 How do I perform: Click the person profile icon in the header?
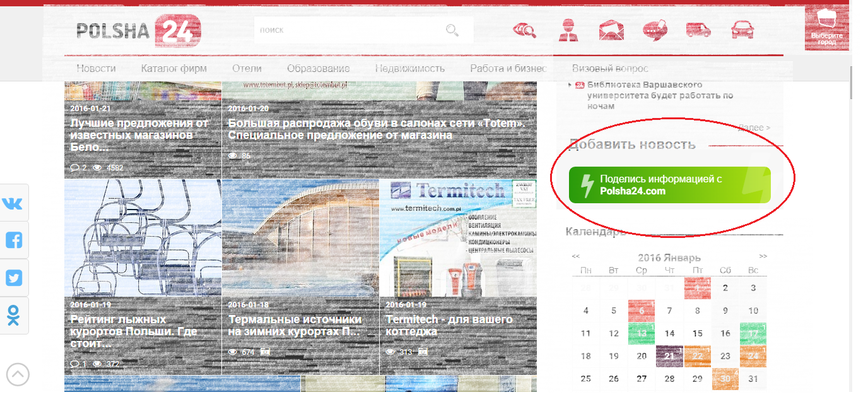(x=568, y=30)
